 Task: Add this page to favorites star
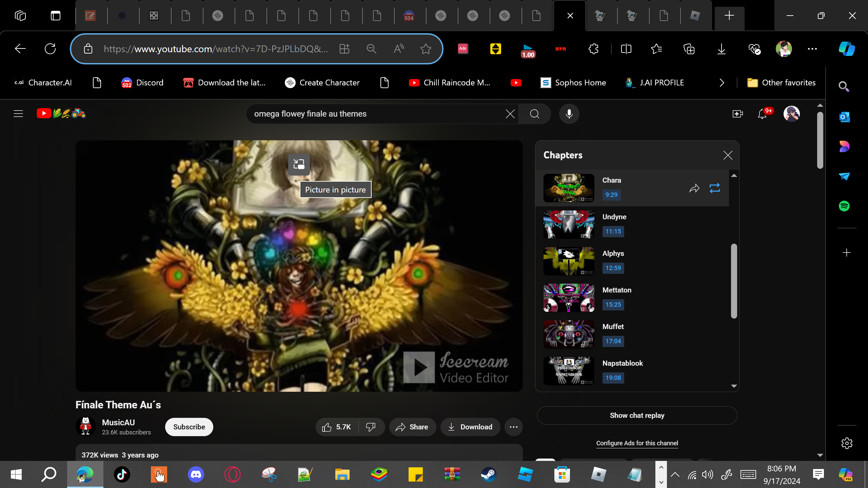pos(426,49)
